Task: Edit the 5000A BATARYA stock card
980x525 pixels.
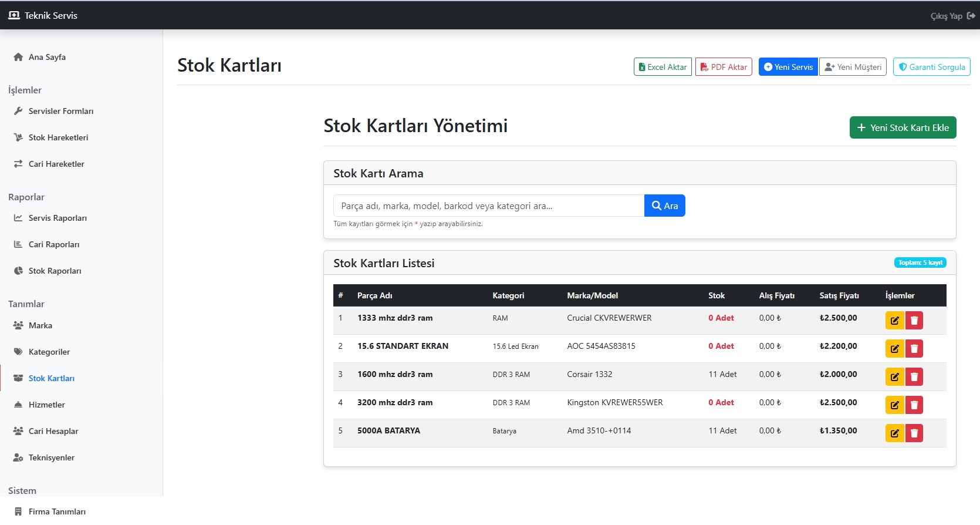Action: tap(894, 433)
